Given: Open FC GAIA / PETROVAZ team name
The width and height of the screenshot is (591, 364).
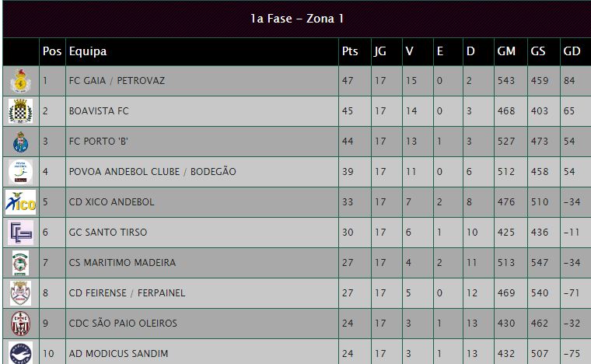Looking at the screenshot, I should [117, 81].
